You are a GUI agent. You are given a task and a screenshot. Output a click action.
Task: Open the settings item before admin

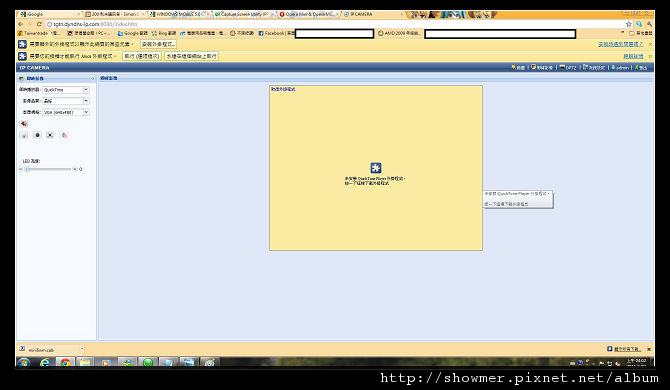point(594,67)
